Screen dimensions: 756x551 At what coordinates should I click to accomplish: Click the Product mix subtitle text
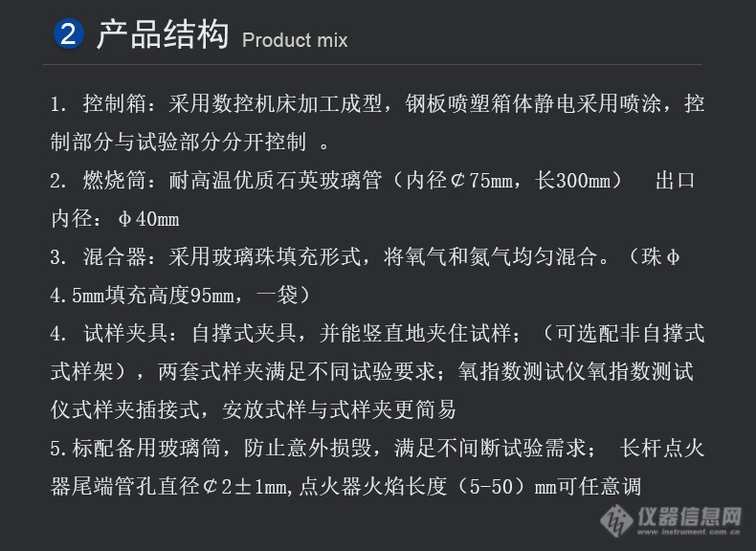295,40
